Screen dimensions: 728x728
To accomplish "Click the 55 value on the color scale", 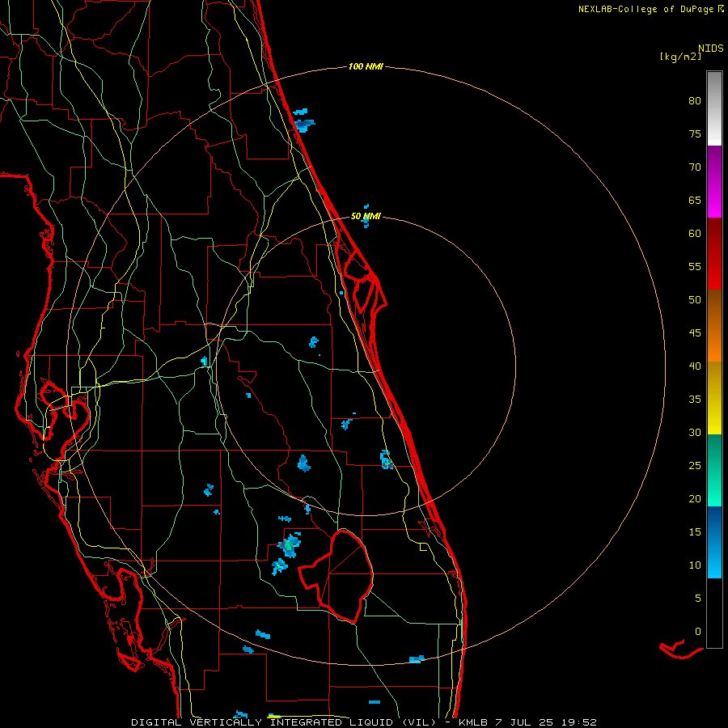I will [x=695, y=266].
